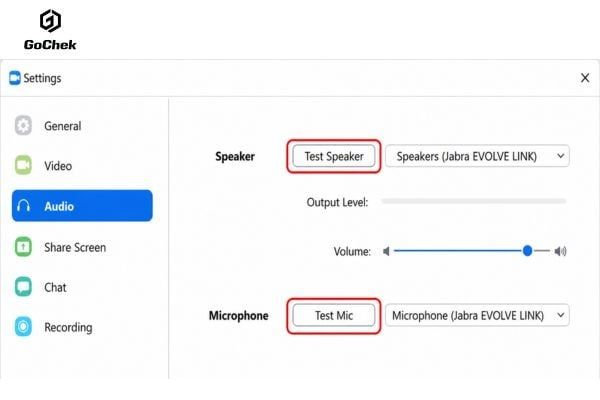Click the low volume speaker icon
Screen dimensions: 600x400
386,251
